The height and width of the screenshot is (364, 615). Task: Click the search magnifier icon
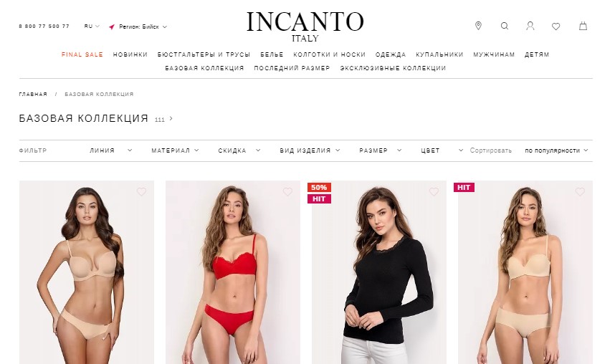(x=505, y=26)
